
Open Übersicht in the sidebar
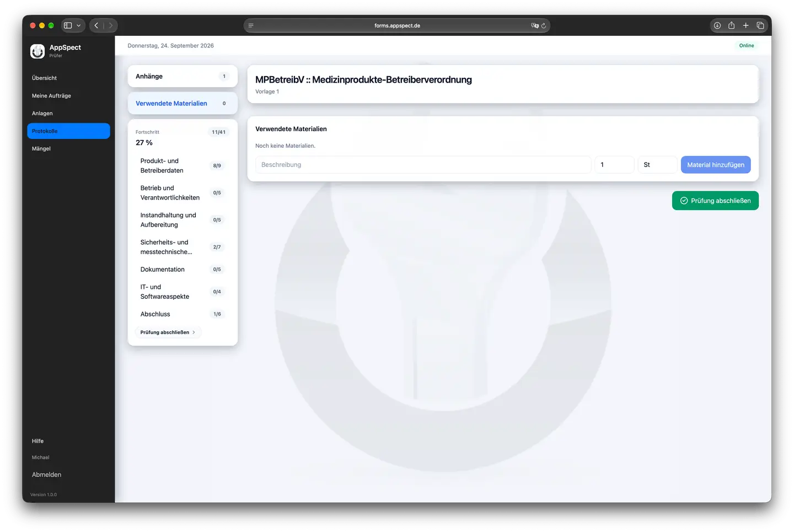pos(68,78)
